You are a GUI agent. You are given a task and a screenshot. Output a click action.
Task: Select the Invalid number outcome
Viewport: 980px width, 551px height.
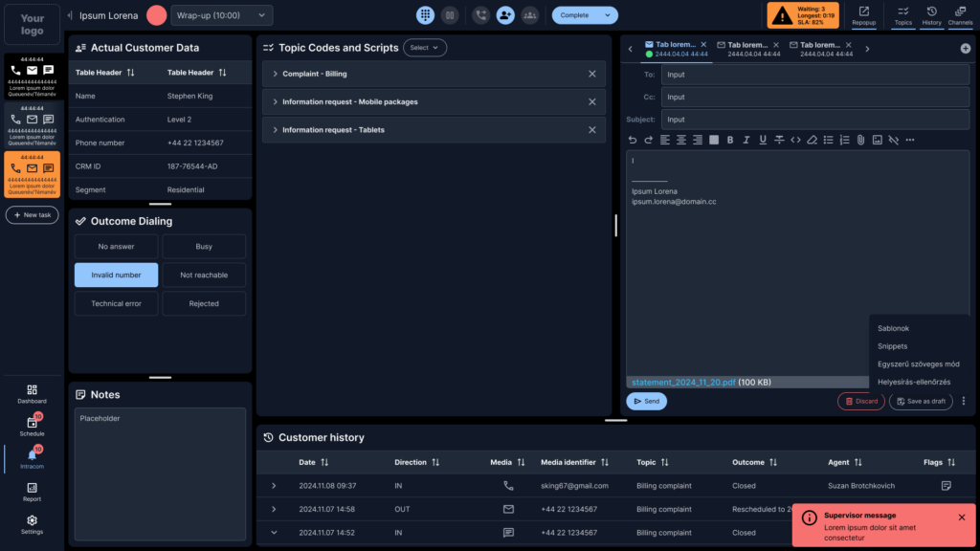116,275
